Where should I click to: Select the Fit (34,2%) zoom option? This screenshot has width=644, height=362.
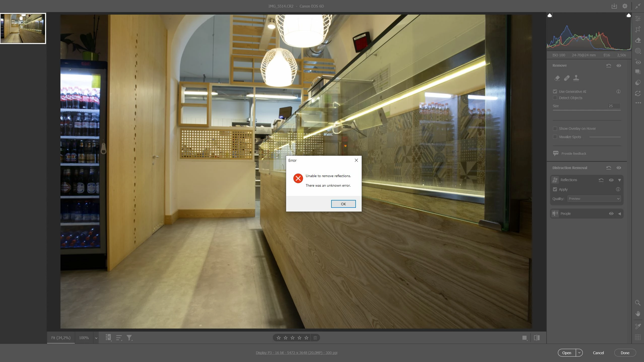click(61, 338)
